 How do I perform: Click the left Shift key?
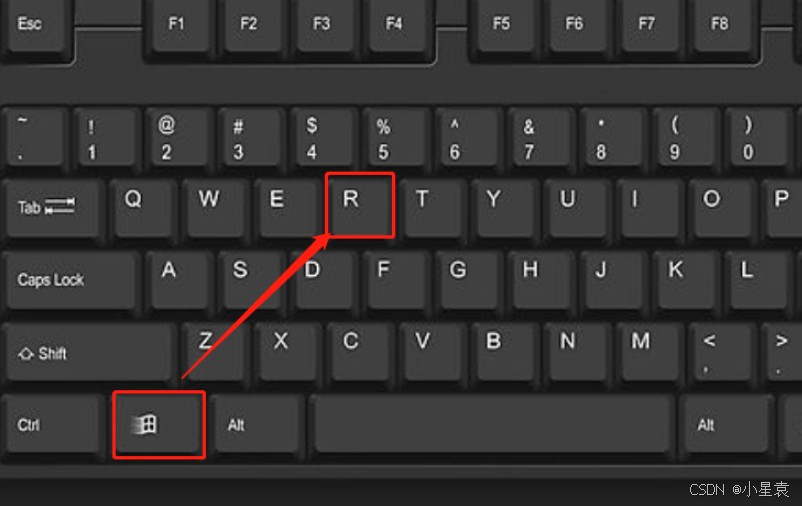90,353
